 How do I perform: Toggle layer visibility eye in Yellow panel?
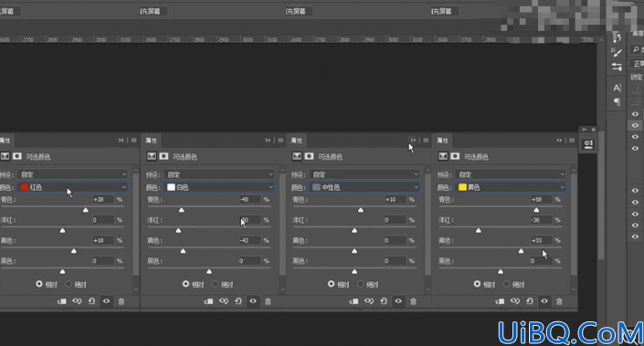click(544, 301)
